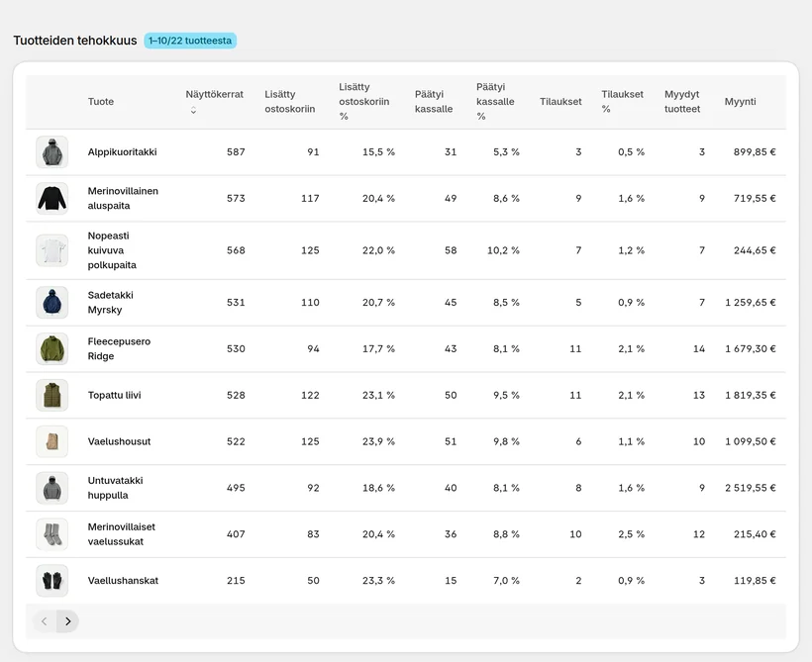Select the Merinovillaiset vaelussukat product name
This screenshot has height=662, width=812.
click(121, 534)
